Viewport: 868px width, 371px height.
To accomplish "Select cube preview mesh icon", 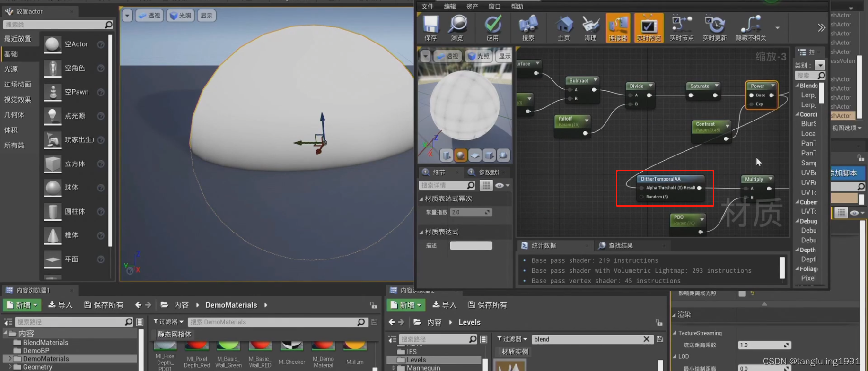I will click(489, 155).
